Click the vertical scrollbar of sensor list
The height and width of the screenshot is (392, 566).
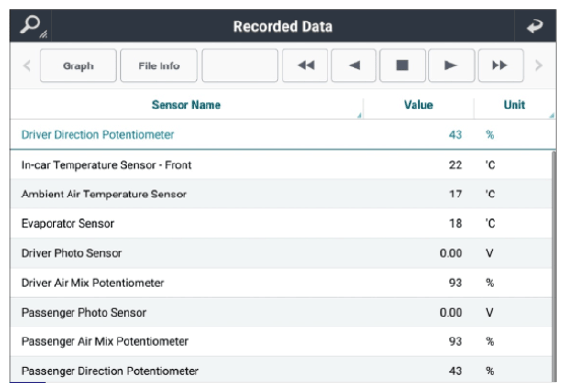(554, 266)
